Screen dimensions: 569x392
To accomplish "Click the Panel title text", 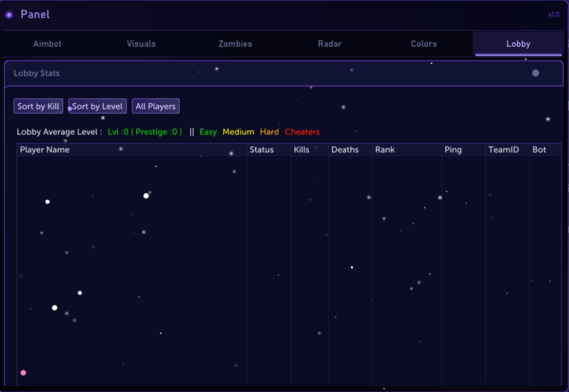I will click(35, 14).
